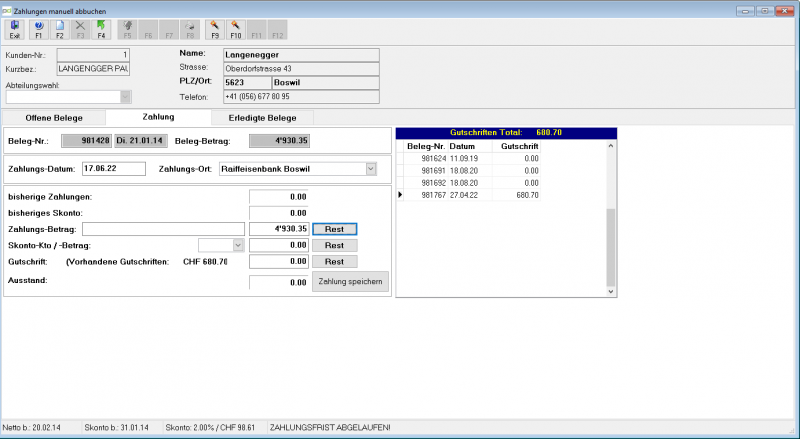The height and width of the screenshot is (439, 800).
Task: Switch to the Offene Belege tab
Action: coord(54,118)
